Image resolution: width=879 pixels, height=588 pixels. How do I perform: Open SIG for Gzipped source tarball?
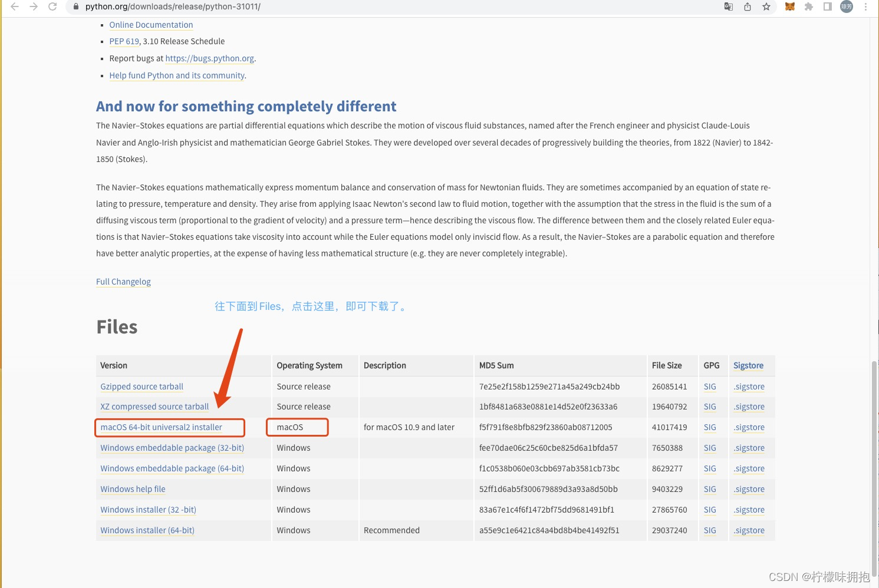(710, 387)
